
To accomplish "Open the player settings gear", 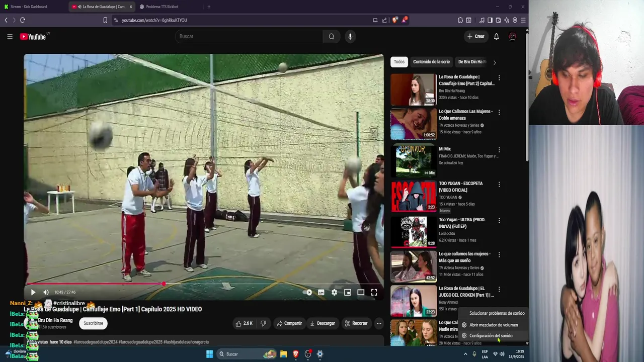I will click(334, 292).
